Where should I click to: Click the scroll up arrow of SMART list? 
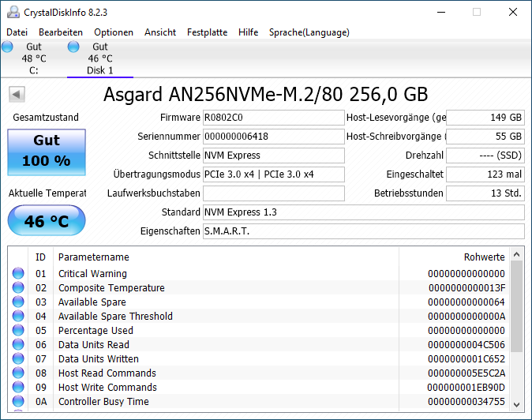pos(517,254)
